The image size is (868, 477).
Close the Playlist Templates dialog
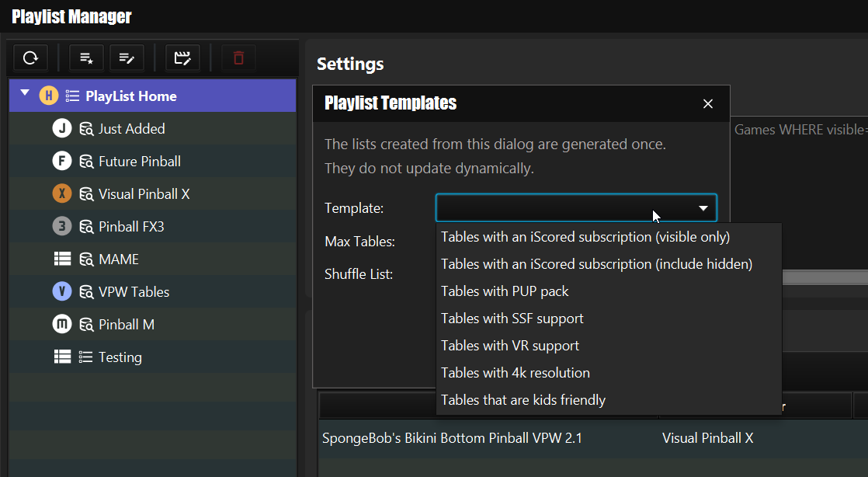click(707, 104)
